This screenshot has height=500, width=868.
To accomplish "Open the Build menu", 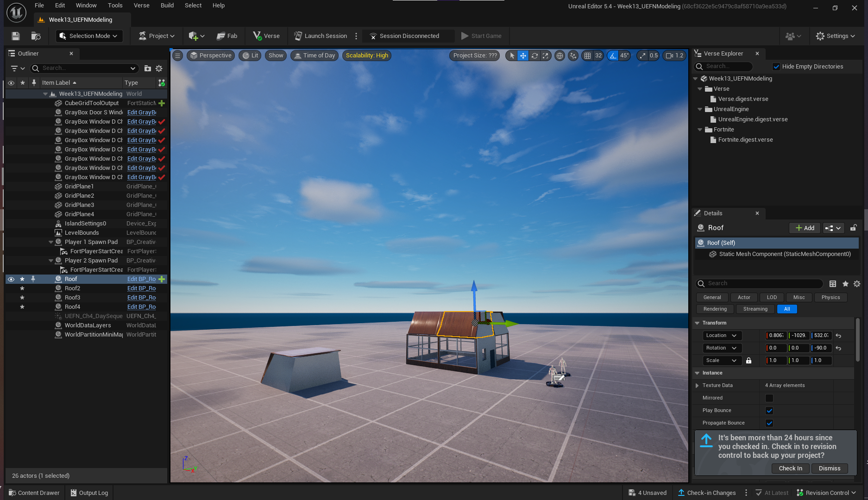I will [167, 6].
